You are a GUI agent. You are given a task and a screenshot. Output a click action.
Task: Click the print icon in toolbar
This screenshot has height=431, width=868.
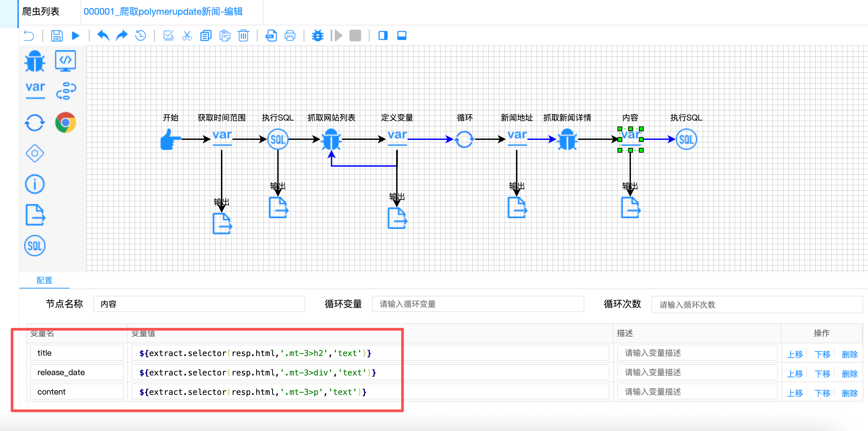290,35
